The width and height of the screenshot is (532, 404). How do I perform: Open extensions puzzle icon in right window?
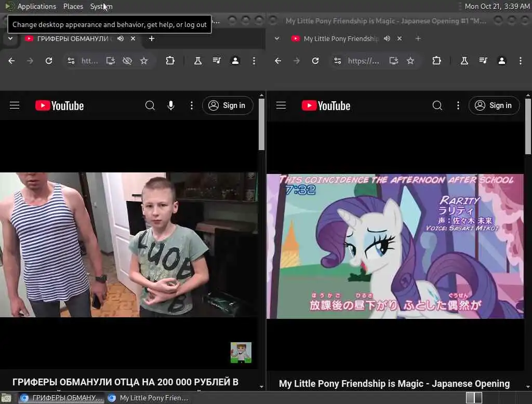coord(436,61)
